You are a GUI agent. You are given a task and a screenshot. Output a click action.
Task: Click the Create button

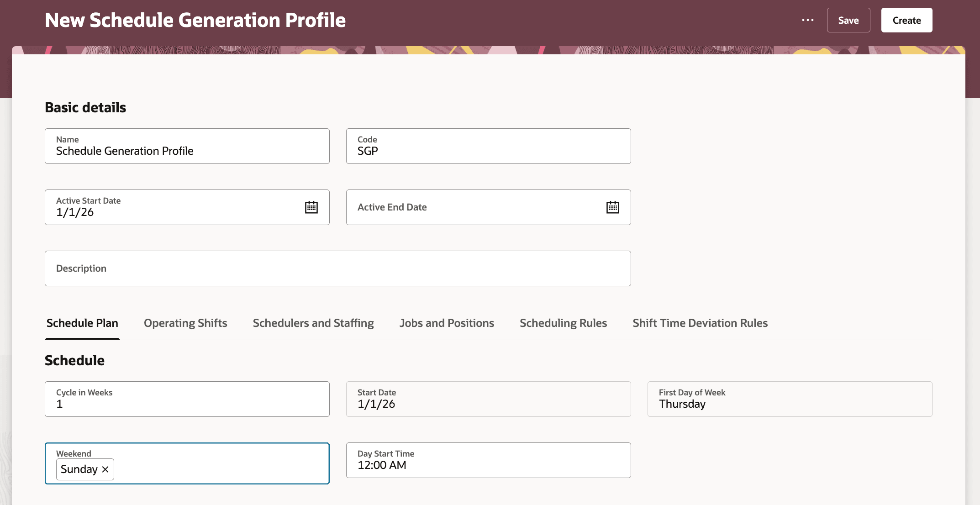(x=906, y=20)
